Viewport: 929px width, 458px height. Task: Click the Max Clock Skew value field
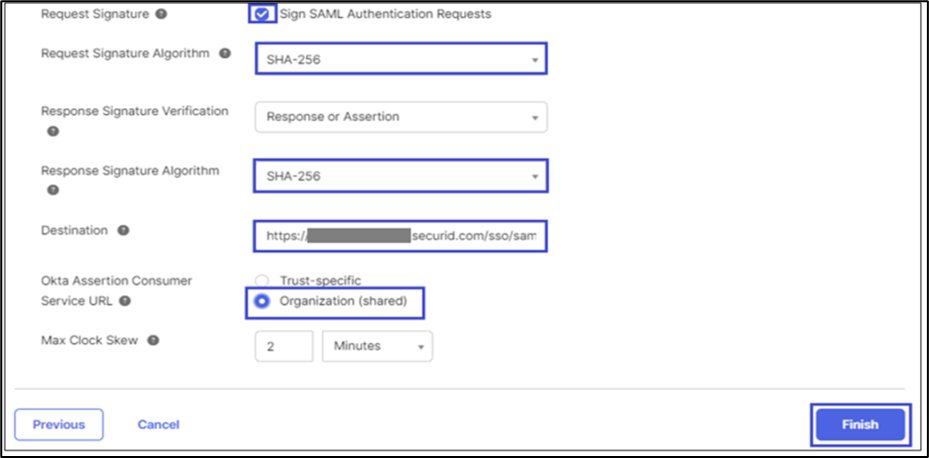(284, 346)
